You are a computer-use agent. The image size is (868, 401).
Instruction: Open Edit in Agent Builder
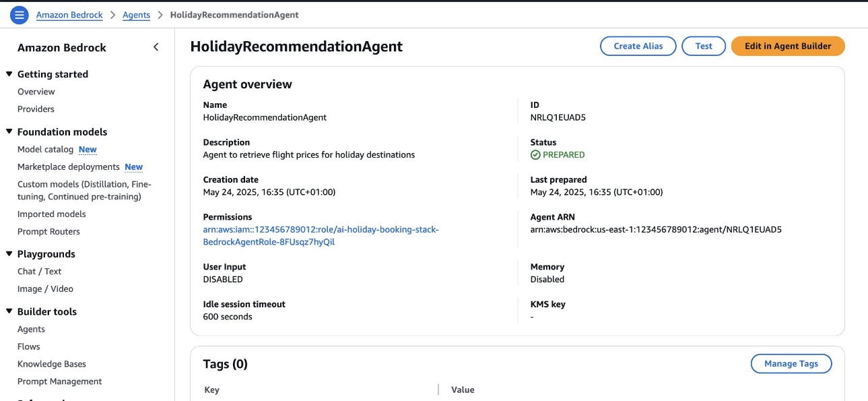[788, 46]
